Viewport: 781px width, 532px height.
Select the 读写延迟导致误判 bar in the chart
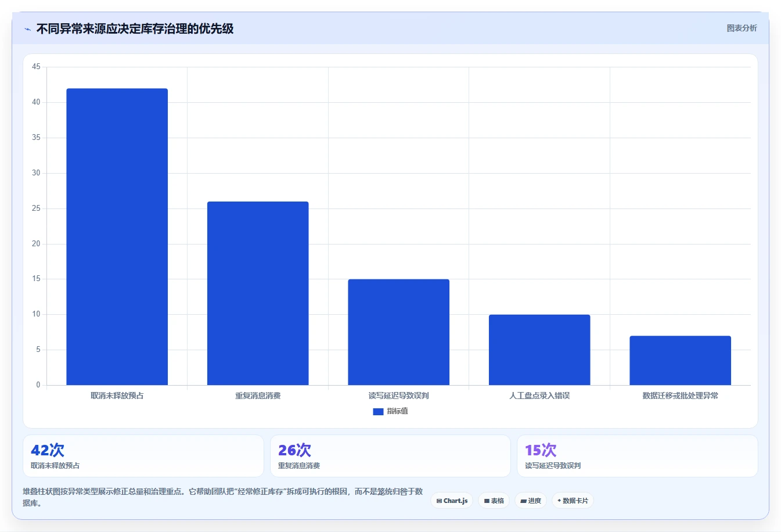(399, 332)
